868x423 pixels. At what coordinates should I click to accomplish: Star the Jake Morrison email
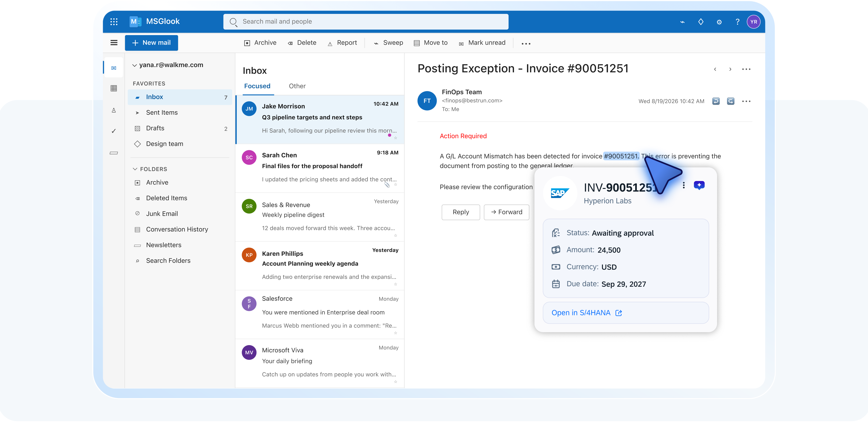396,138
